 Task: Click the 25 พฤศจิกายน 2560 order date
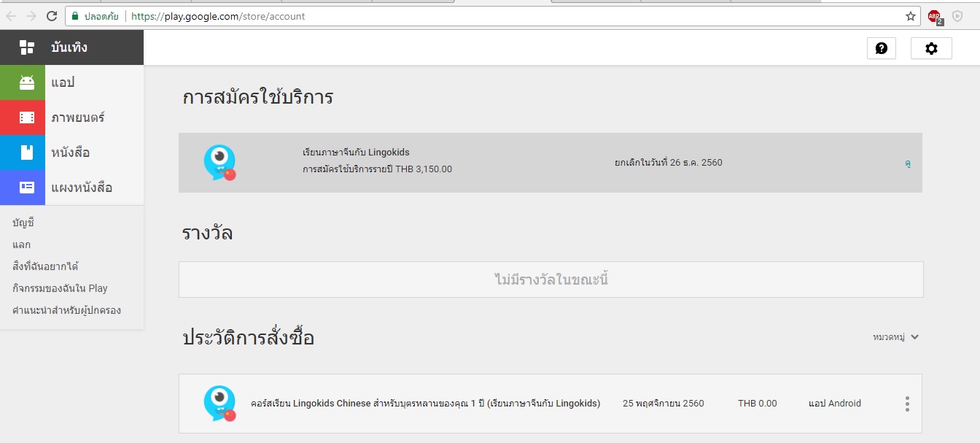tap(664, 403)
